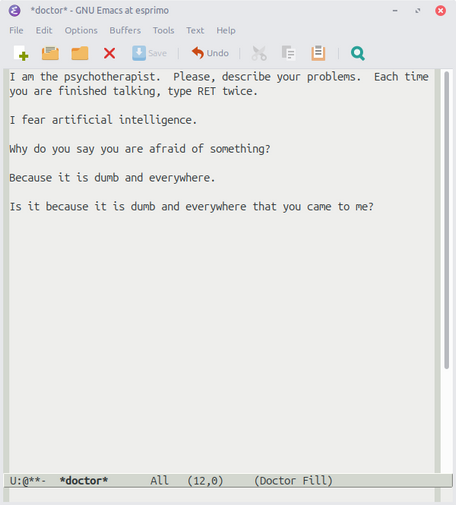Image resolution: width=456 pixels, height=505 pixels.
Task: Click the Cut scissors icon
Action: tap(259, 53)
